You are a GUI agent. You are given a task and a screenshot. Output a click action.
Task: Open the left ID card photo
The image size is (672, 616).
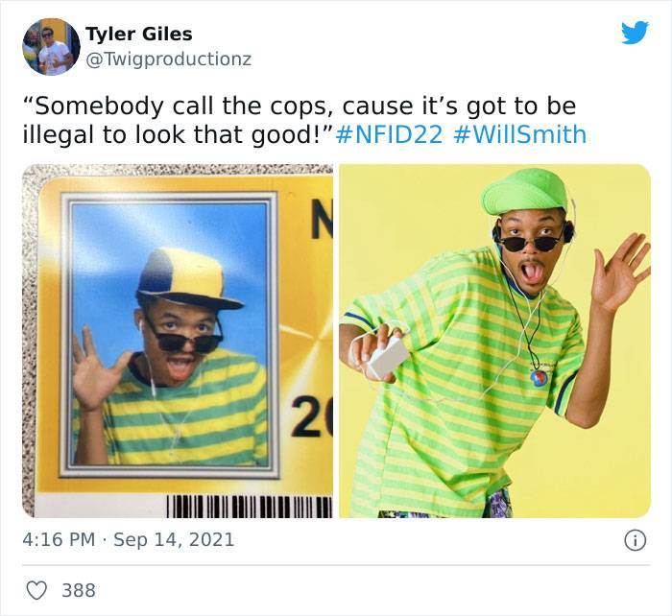coord(178,341)
